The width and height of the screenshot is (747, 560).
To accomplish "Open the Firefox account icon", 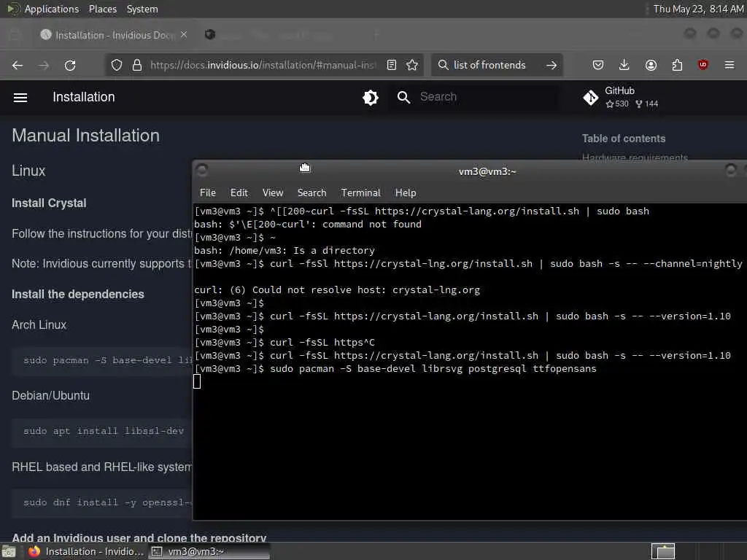I will 651,65.
